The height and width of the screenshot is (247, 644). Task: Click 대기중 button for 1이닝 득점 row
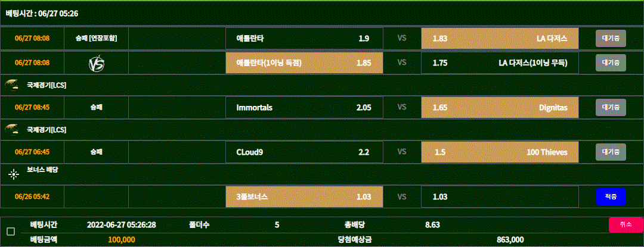(611, 62)
